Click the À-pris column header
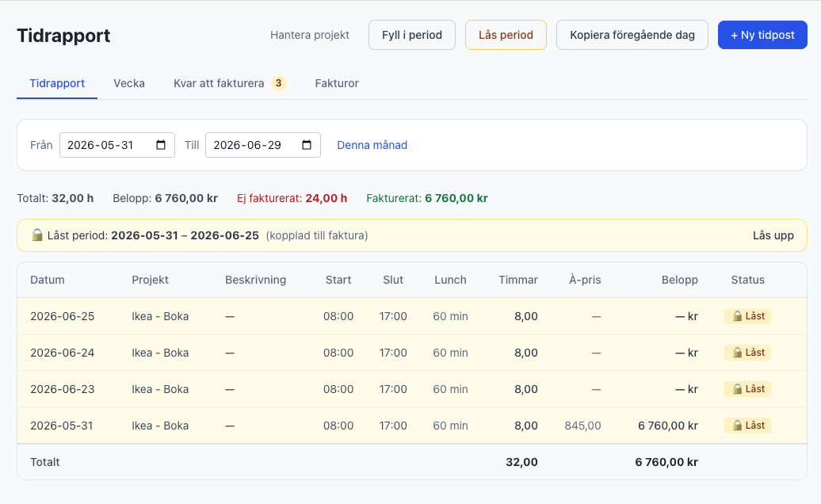This screenshot has height=504, width=821. (x=585, y=280)
